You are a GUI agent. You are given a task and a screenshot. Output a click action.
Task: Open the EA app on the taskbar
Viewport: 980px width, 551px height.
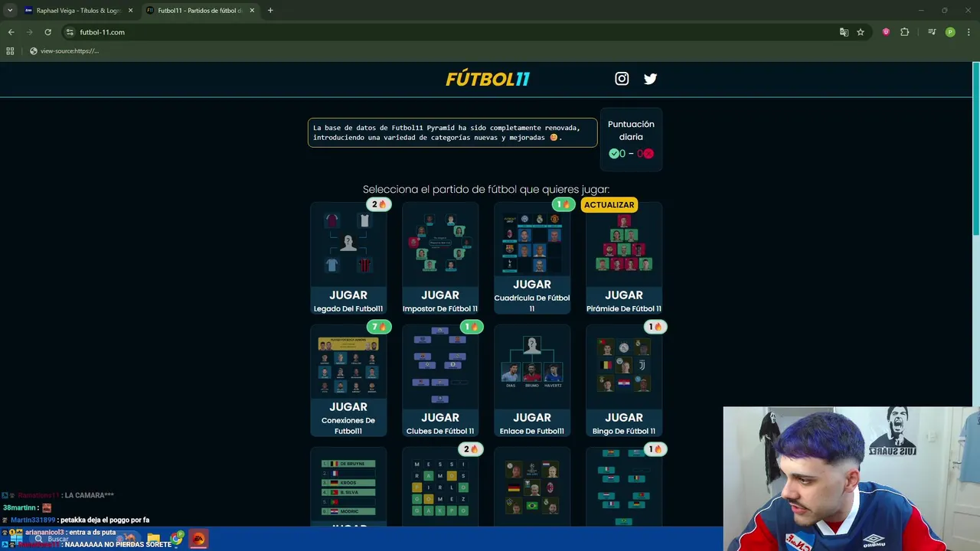(198, 539)
